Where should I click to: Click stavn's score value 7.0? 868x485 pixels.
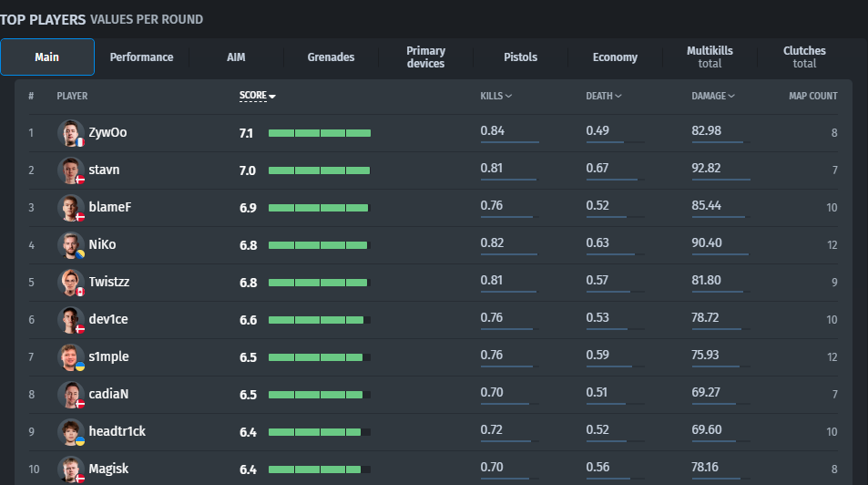pyautogui.click(x=248, y=170)
